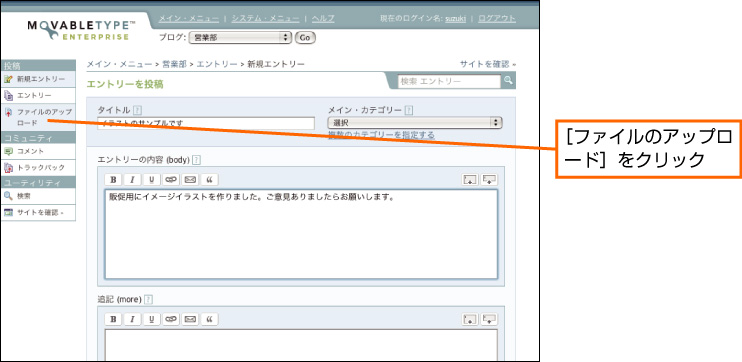
Task: Enlarge the body editor text area
Action: point(470,180)
